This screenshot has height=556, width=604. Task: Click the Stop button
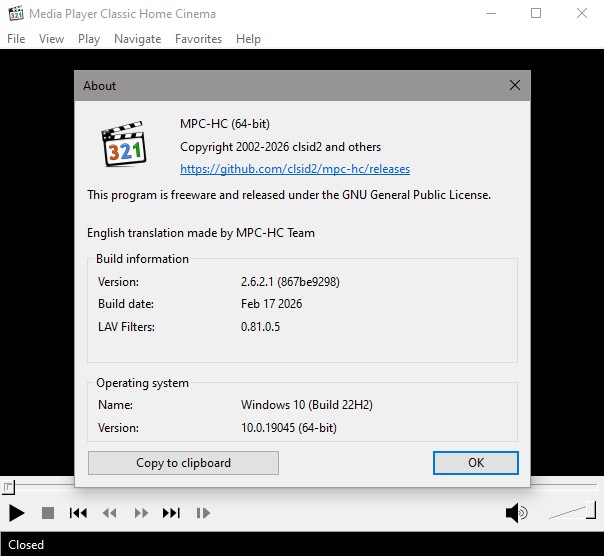48,513
